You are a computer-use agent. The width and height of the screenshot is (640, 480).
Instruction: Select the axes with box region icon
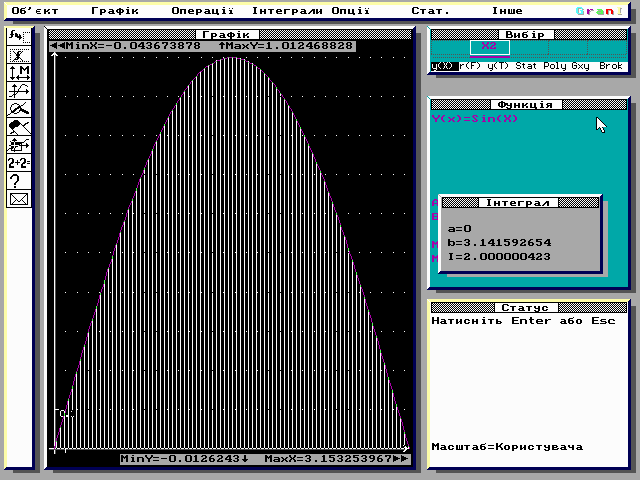pyautogui.click(x=19, y=144)
